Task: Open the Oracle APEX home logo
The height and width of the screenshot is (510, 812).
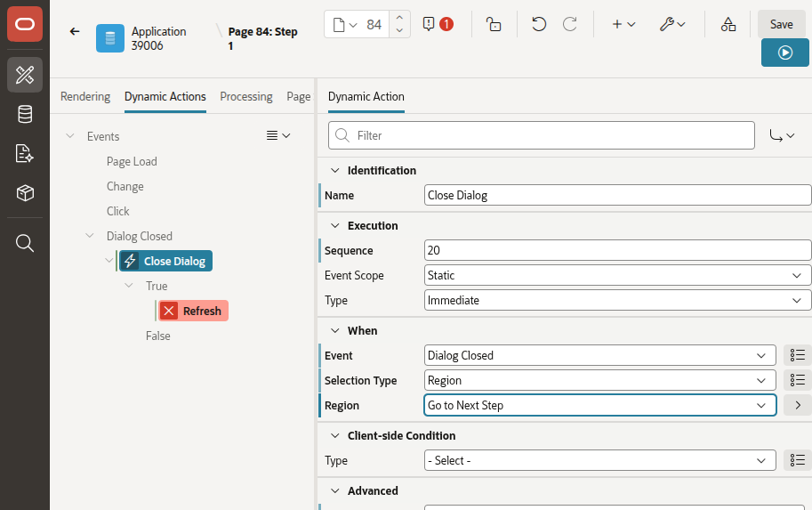Action: [25, 24]
